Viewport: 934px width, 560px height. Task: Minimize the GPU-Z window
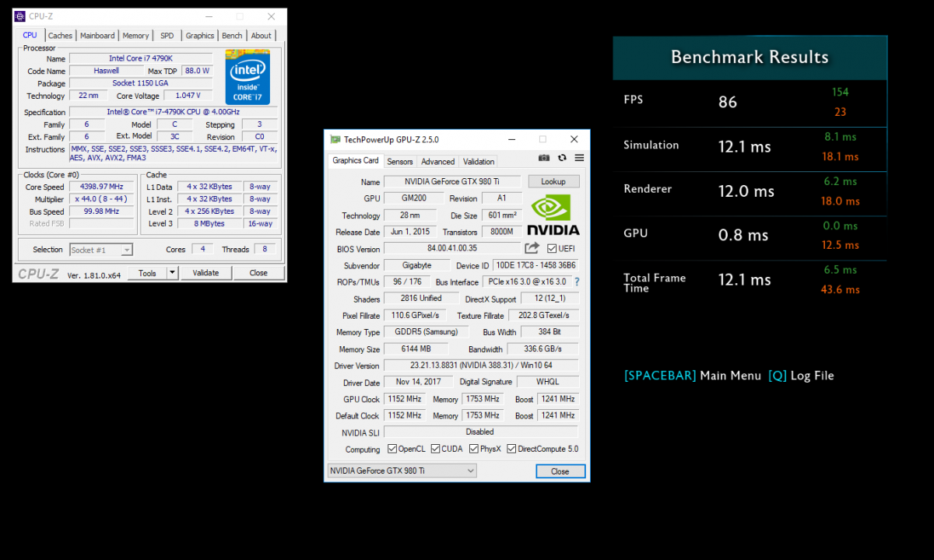tap(512, 139)
